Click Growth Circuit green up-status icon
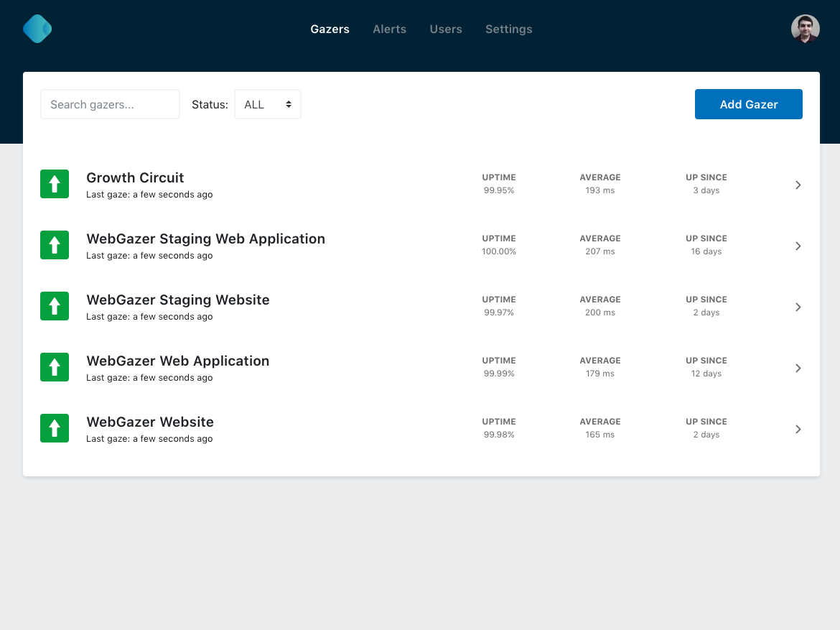This screenshot has width=840, height=630. (55, 184)
